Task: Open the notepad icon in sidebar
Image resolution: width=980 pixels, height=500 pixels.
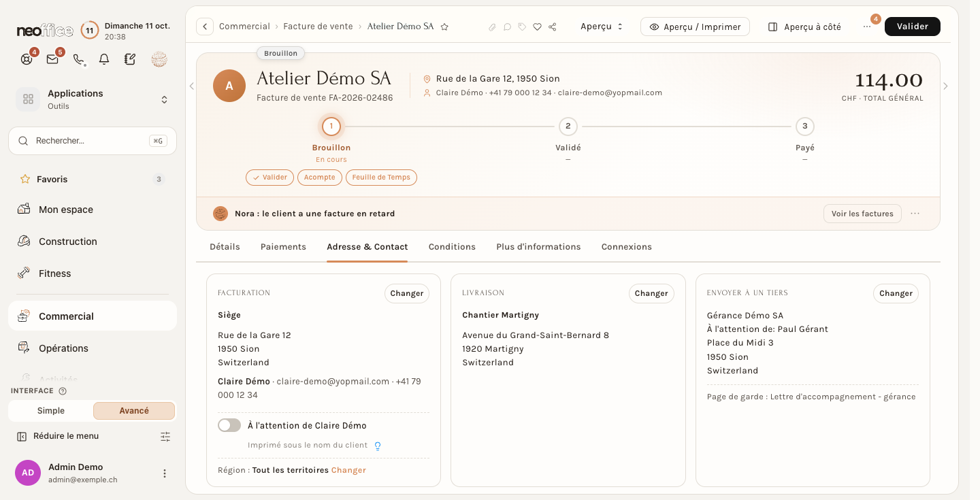Action: coord(130,59)
